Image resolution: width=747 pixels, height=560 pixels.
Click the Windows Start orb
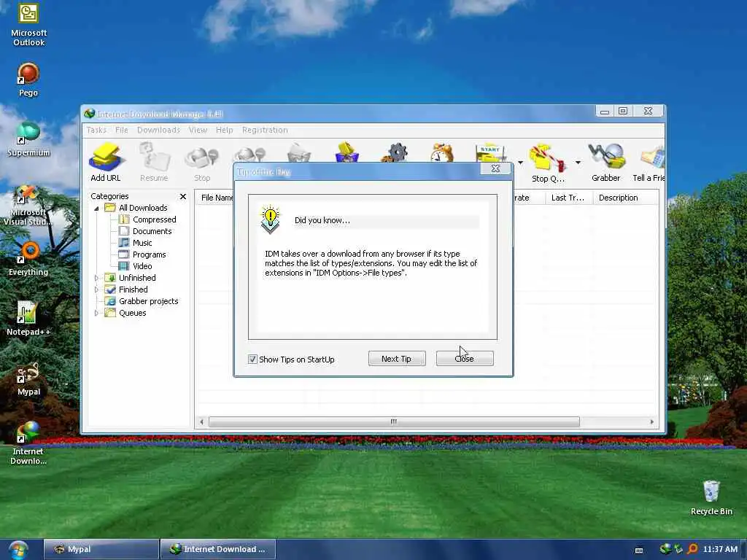coord(18,550)
